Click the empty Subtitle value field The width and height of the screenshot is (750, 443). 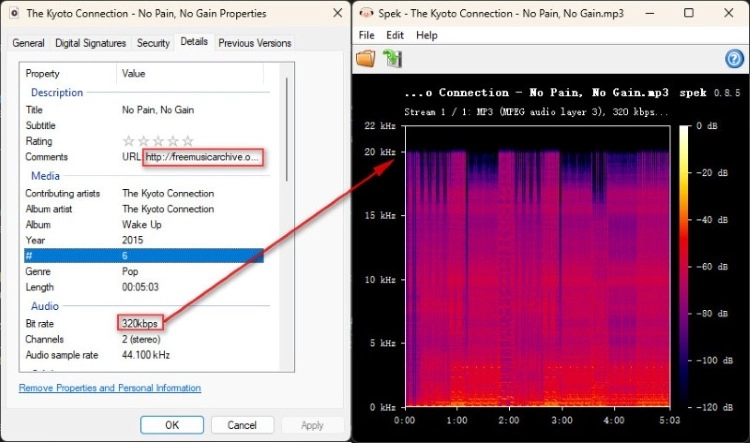coord(191,125)
